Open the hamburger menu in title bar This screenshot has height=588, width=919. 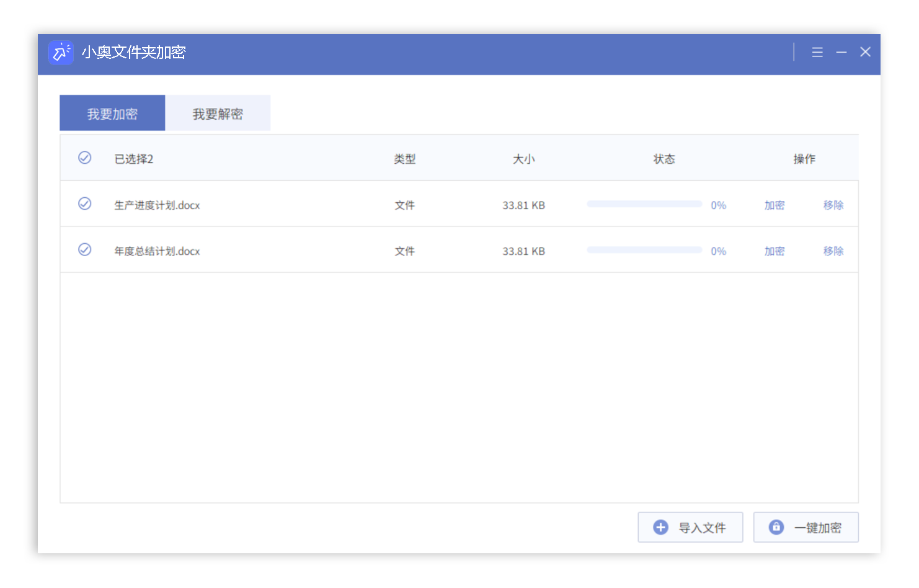point(817,53)
